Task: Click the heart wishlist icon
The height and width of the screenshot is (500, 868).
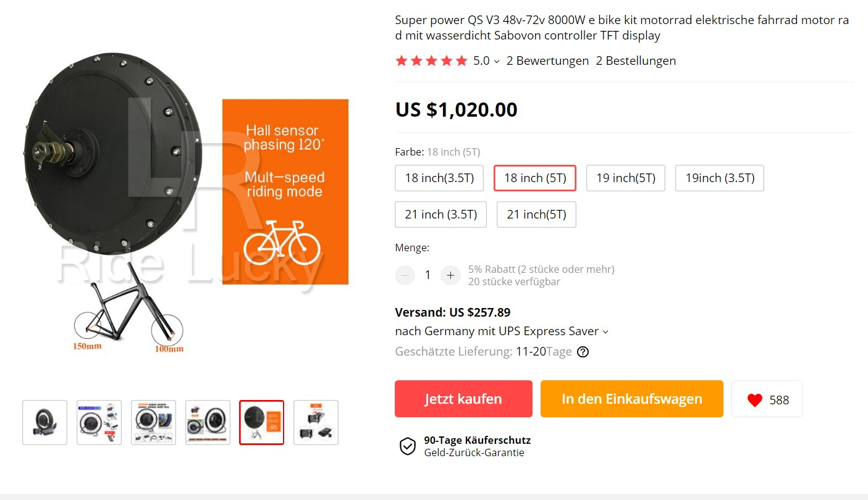Action: point(754,400)
